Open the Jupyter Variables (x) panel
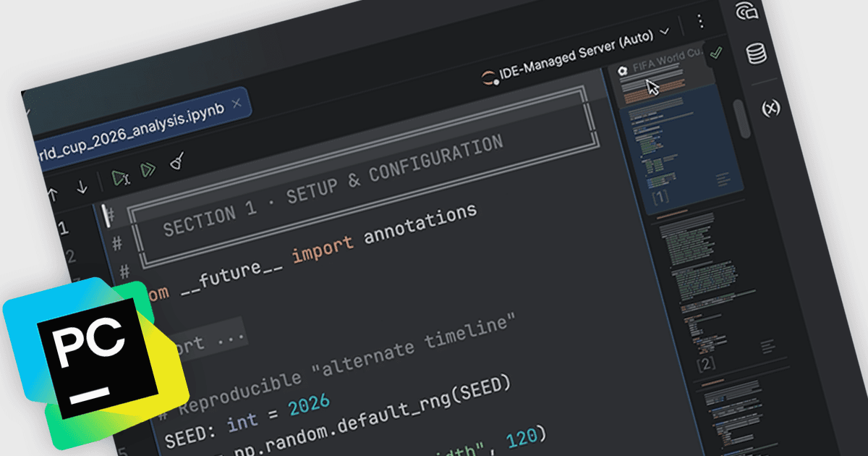This screenshot has height=456, width=868. coord(771,108)
